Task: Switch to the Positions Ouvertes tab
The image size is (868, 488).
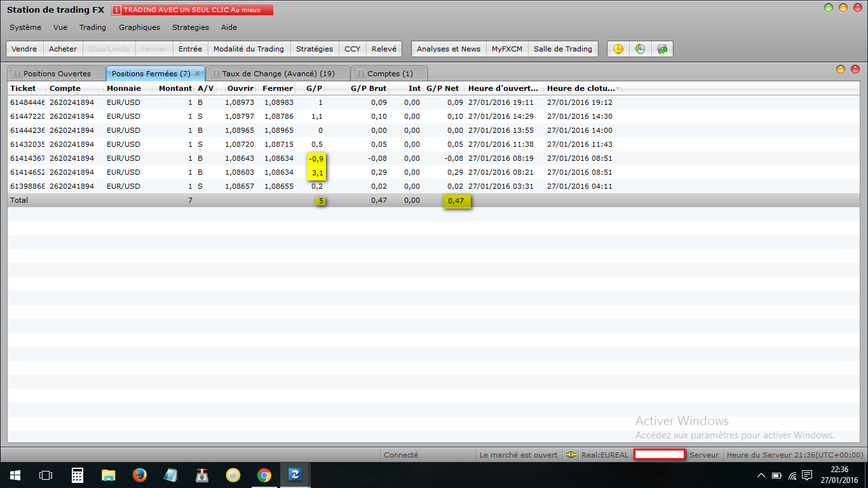Action: click(56, 74)
